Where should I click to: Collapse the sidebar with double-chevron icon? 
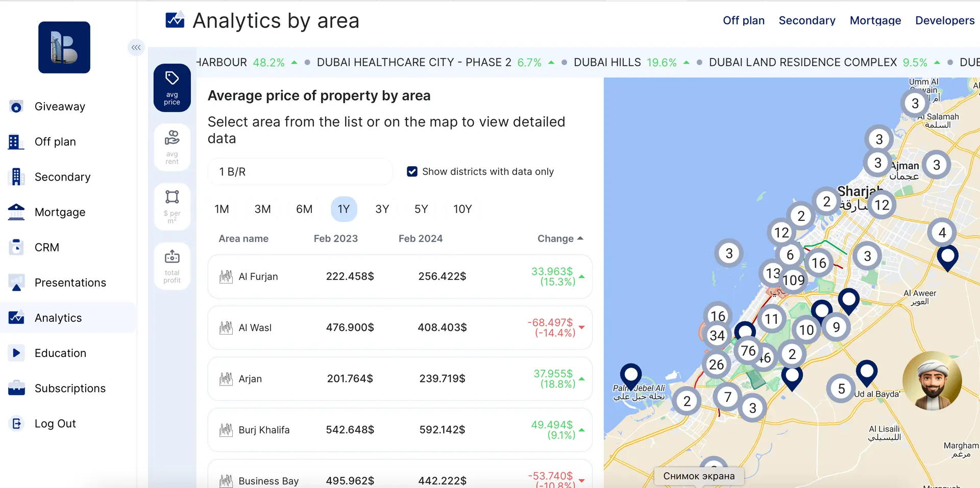[136, 47]
